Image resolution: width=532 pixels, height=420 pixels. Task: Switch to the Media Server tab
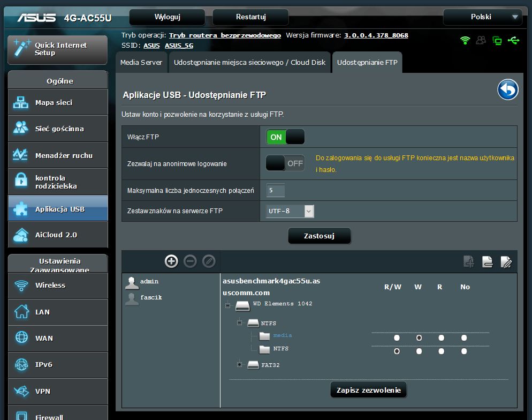click(x=141, y=63)
